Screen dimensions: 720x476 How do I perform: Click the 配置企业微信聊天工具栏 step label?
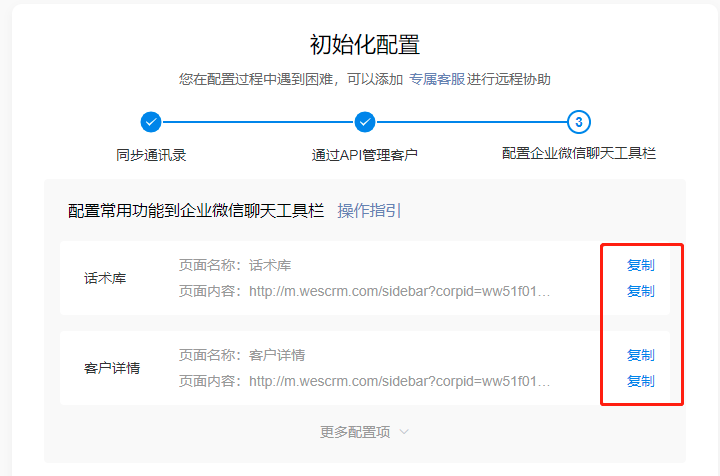coord(579,154)
